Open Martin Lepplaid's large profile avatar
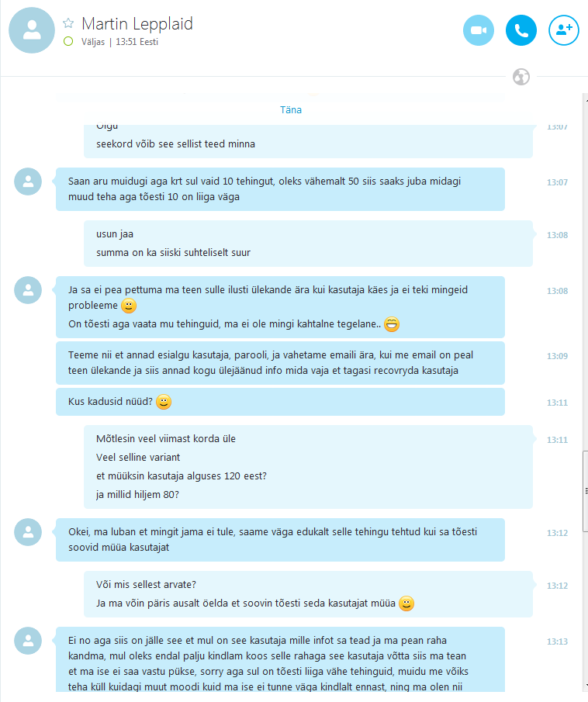Screen dimensions: 588x702 pos(32,30)
